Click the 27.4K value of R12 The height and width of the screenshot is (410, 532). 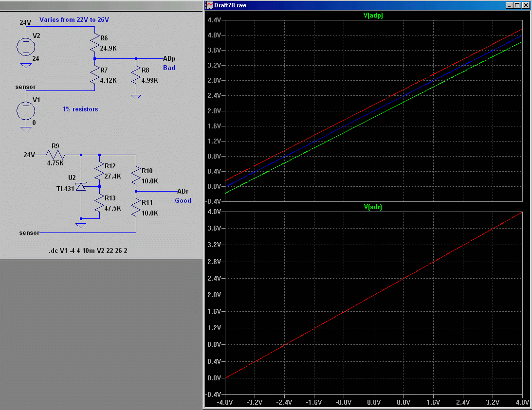[112, 177]
